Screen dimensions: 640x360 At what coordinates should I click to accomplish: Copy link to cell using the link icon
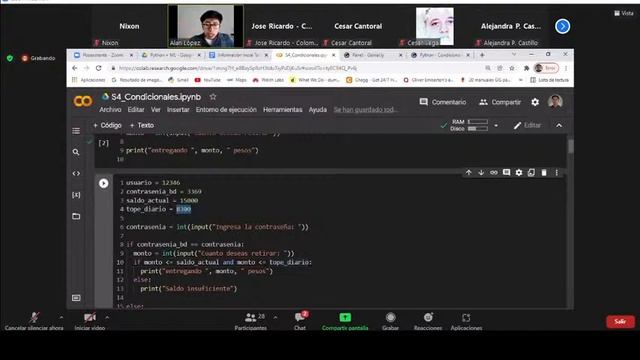click(494, 173)
